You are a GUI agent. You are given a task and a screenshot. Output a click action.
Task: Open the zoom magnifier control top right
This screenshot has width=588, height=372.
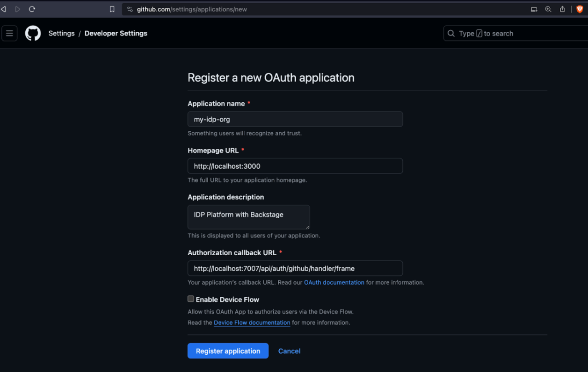(548, 8)
